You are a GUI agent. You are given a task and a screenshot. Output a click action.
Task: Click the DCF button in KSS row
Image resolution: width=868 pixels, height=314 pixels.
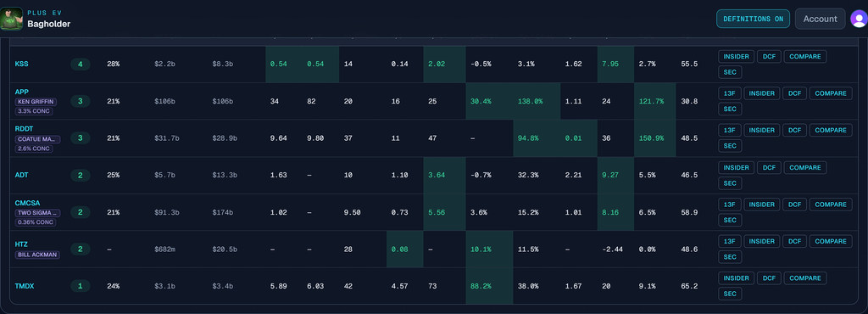(x=769, y=57)
